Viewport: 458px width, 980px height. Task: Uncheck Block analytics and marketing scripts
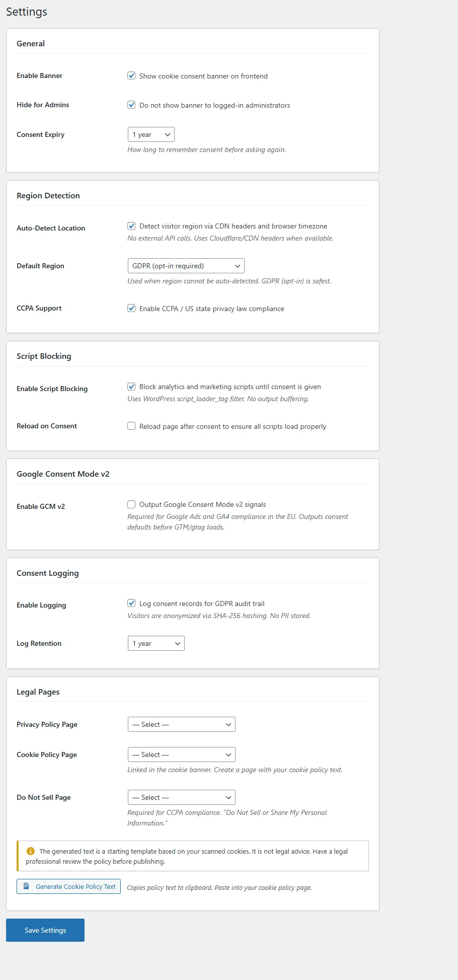pos(131,387)
